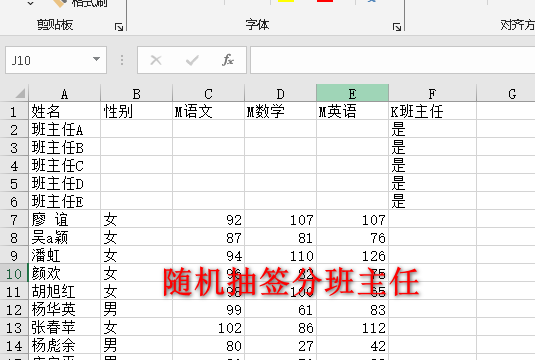Select column F header
Image resolution: width=535 pixels, height=360 pixels.
pos(432,93)
